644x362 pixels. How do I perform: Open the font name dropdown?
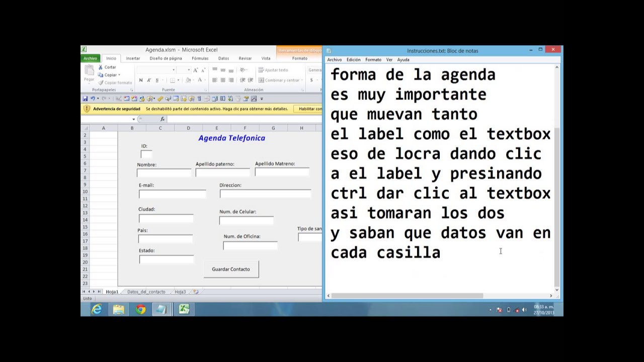pos(174,70)
